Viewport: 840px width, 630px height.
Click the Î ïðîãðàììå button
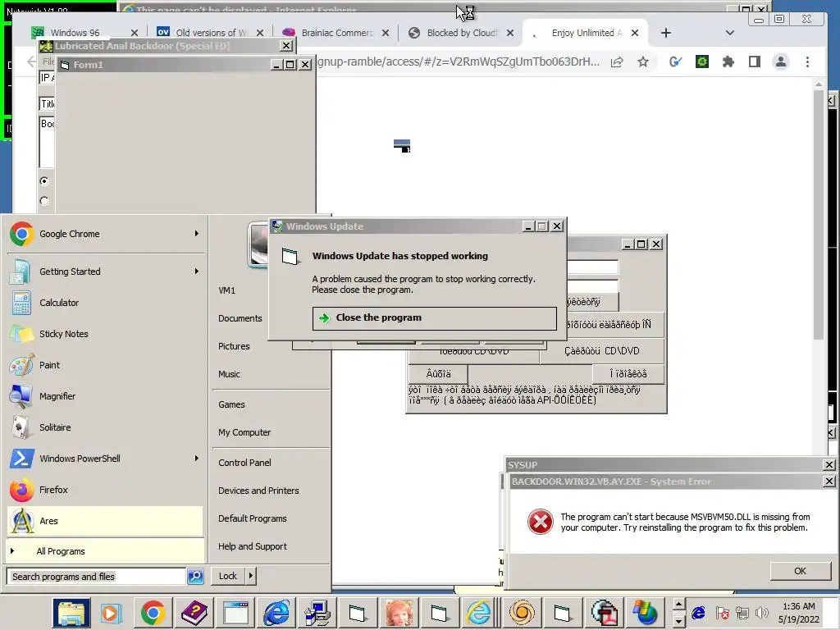628,374
